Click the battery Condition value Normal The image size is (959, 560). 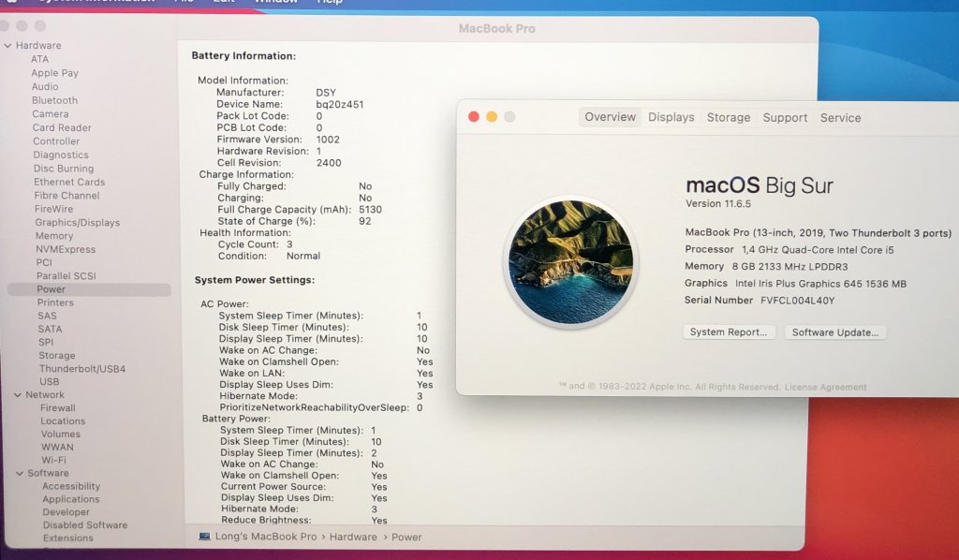[x=303, y=256]
